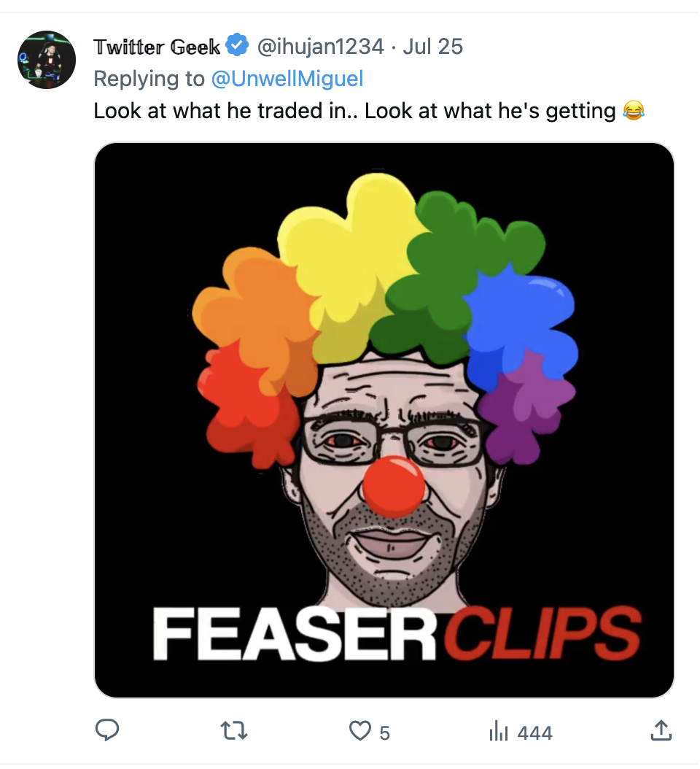
Task: Click the reply speech bubble icon
Action: tap(107, 730)
